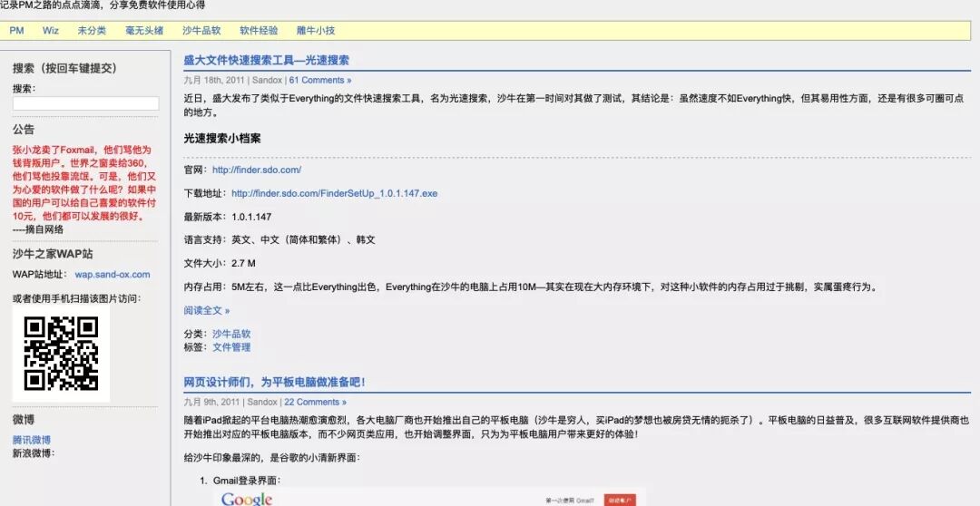The width and height of the screenshot is (980, 506).
Task: Open the 软件经验 category
Action: pos(259,31)
